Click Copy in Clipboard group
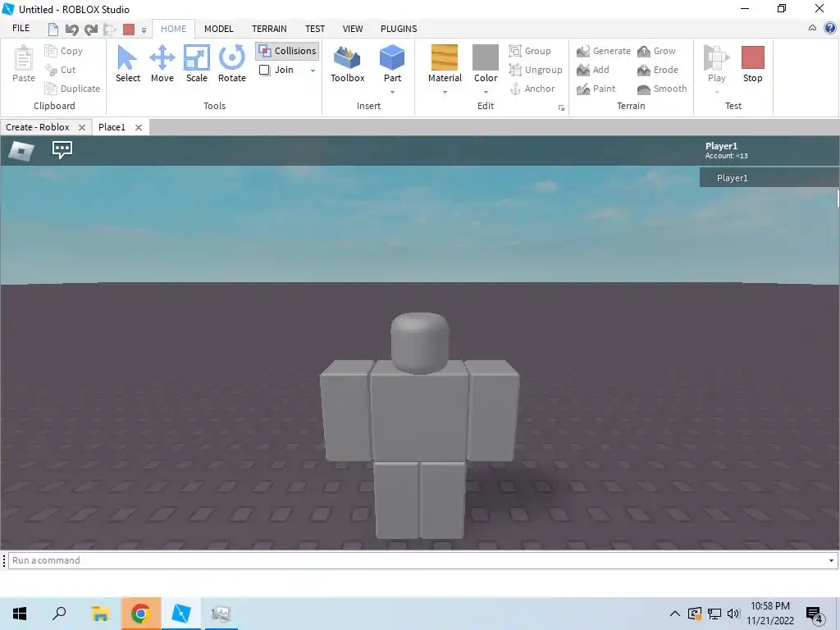 tap(64, 51)
